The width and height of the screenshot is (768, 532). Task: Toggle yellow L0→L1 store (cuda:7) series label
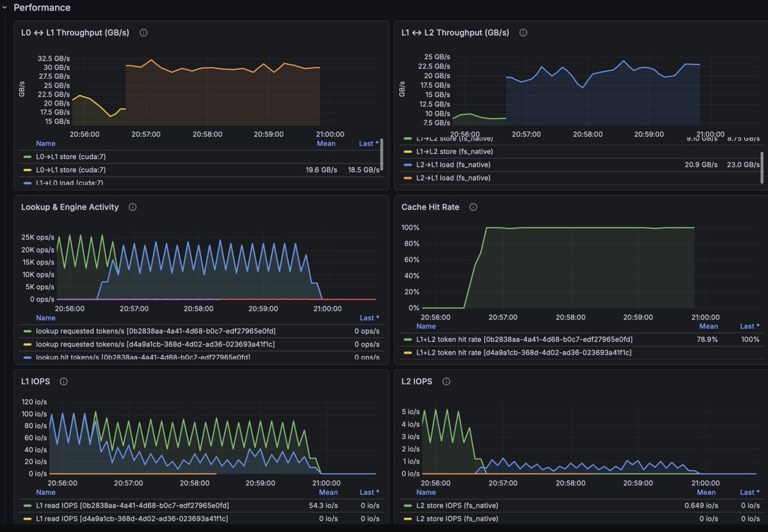(71, 170)
